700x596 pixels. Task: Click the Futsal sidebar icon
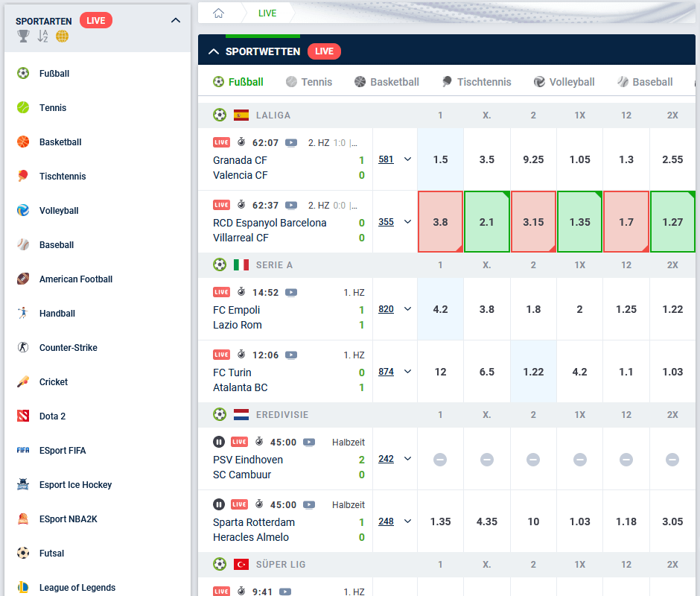23,553
